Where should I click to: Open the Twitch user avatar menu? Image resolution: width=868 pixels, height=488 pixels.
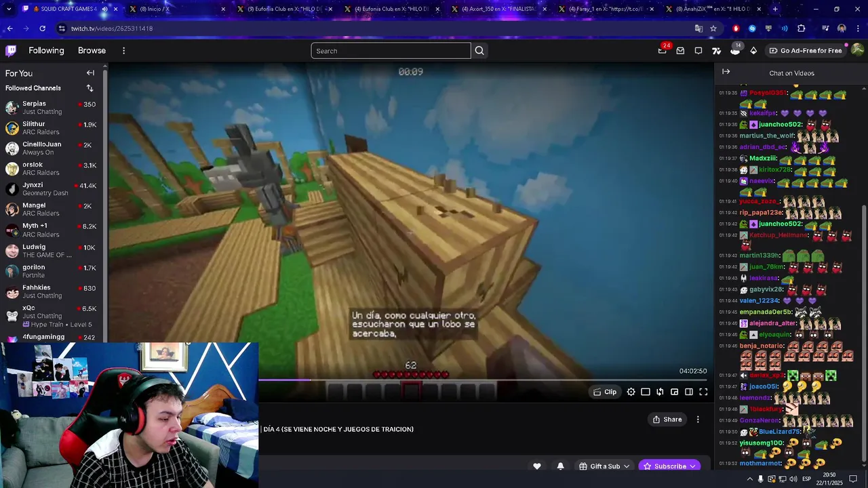857,50
